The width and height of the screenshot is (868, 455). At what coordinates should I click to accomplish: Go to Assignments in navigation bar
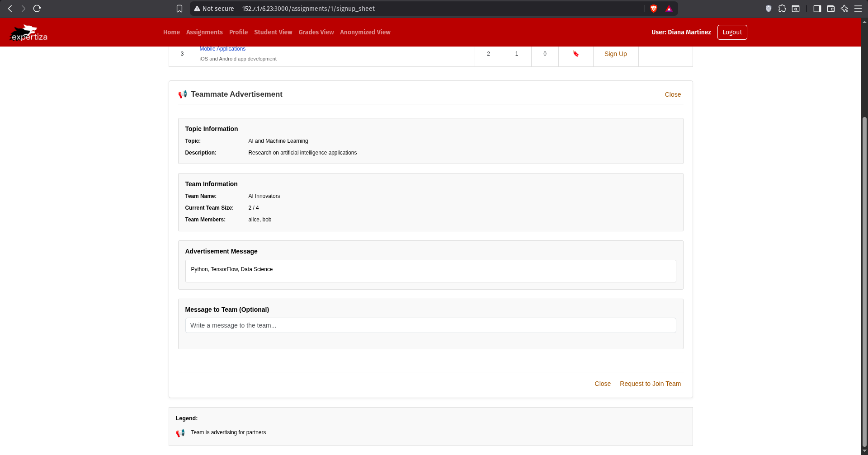204,32
